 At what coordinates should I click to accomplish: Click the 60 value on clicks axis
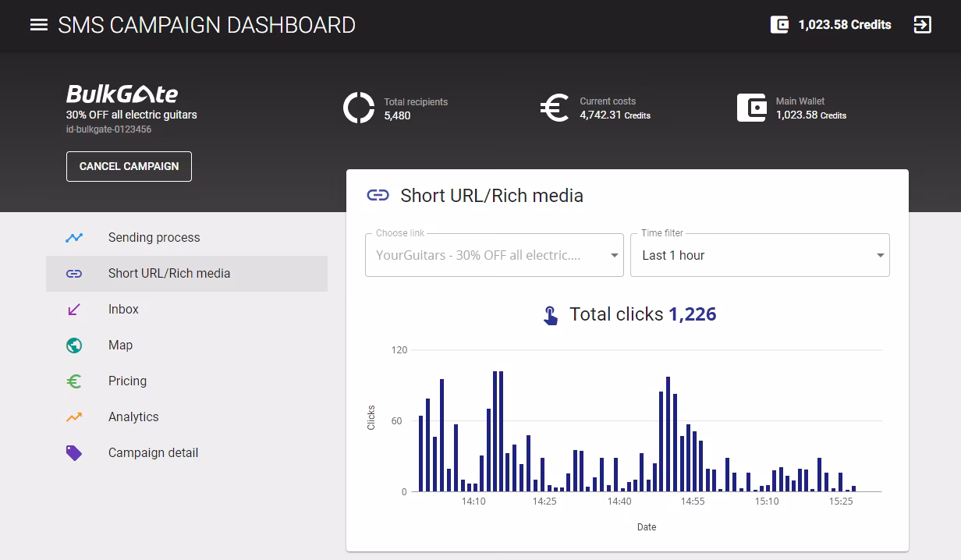coord(397,421)
